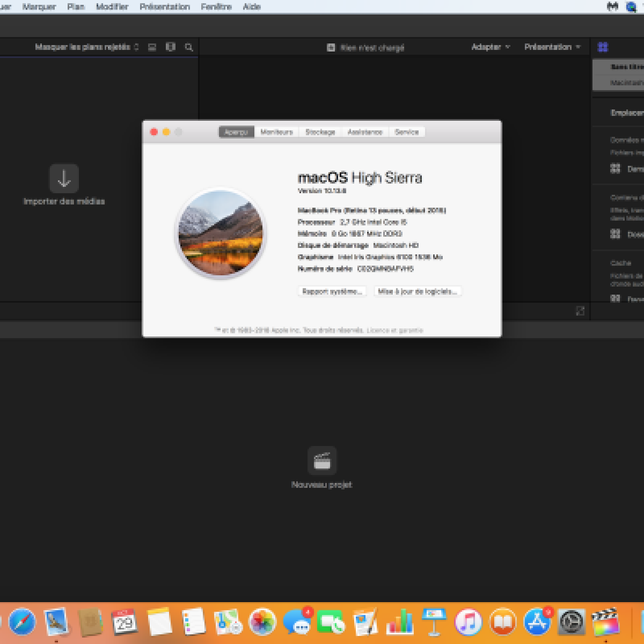Image resolution: width=644 pixels, height=644 pixels.
Task: Click the MacBook Pro model line
Action: tap(372, 211)
